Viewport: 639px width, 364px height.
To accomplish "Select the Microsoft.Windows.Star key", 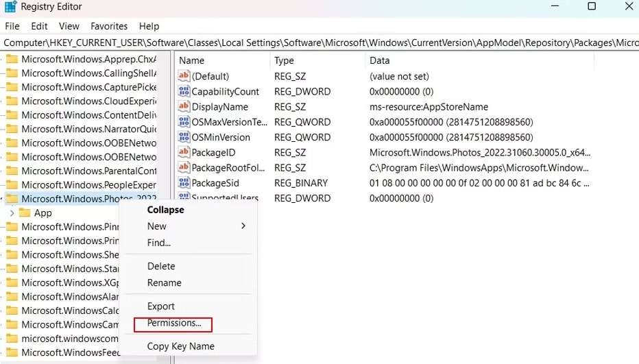I will [x=70, y=269].
